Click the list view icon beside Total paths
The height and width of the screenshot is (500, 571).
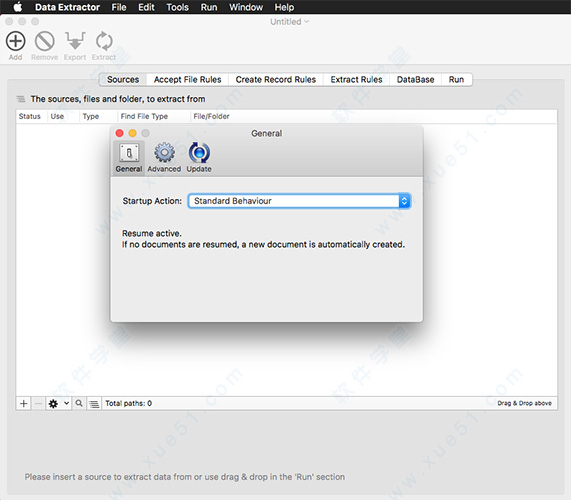pos(94,403)
